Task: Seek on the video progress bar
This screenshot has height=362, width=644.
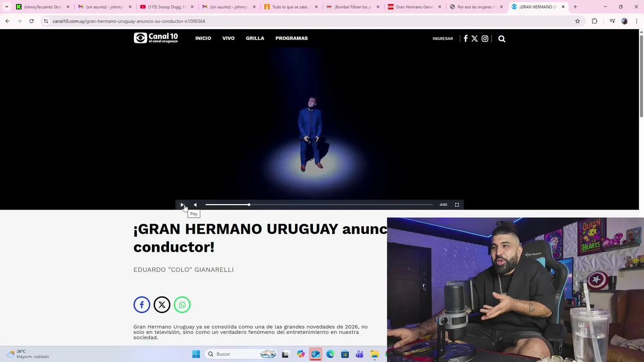Action: pyautogui.click(x=319, y=205)
